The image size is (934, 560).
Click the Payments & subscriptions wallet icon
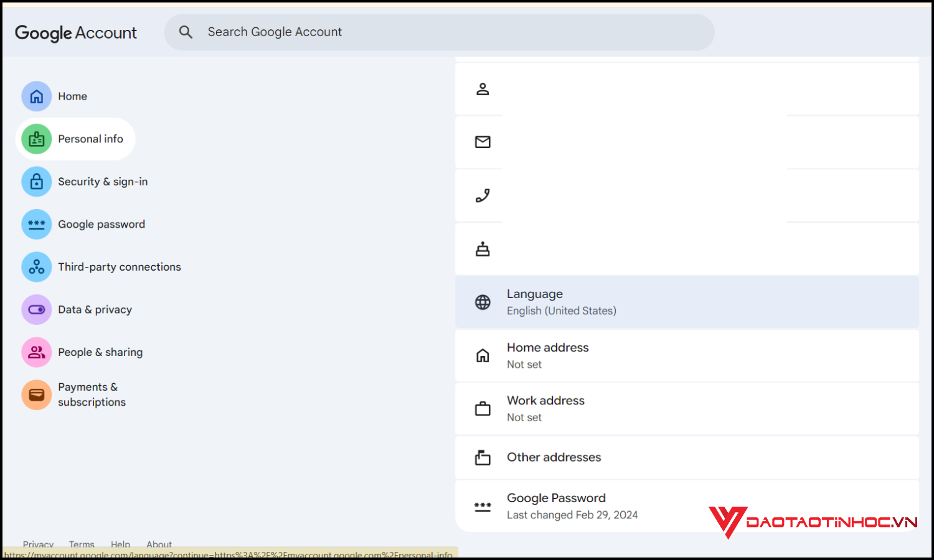point(37,394)
